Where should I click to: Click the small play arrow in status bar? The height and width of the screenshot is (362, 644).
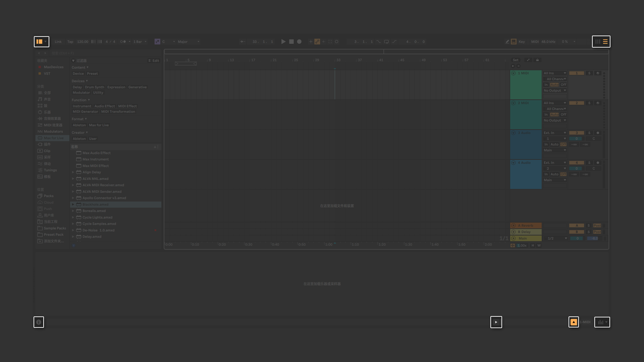(x=496, y=322)
